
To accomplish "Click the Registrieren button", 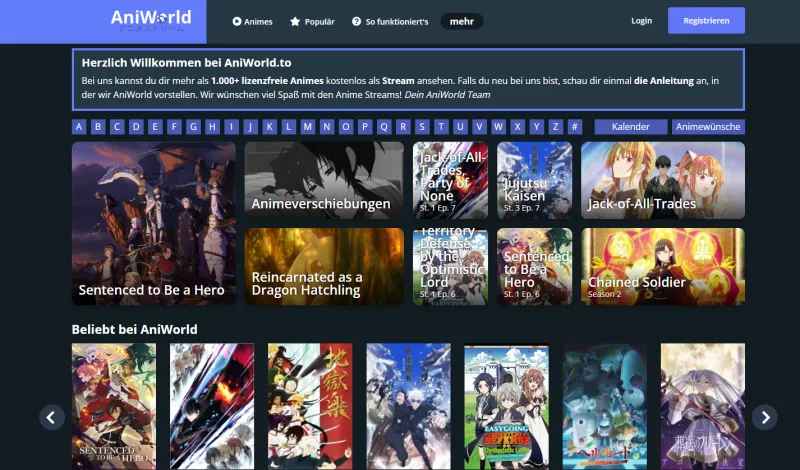I will pos(706,20).
